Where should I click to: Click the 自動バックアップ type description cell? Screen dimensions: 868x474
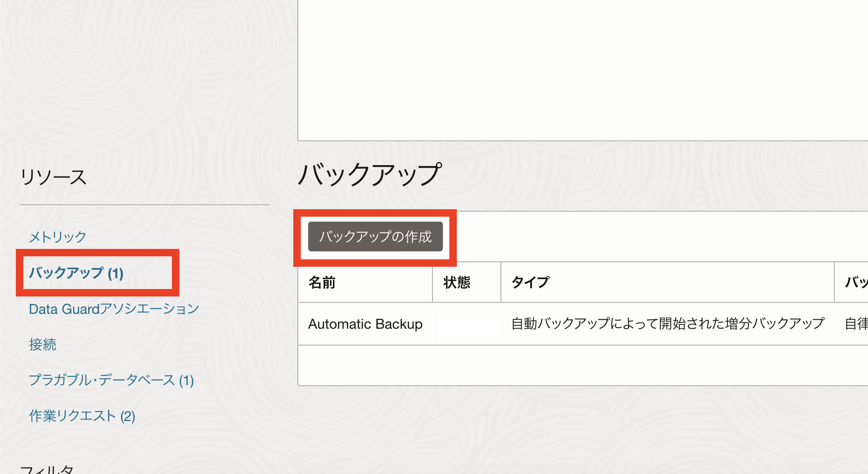tap(667, 324)
